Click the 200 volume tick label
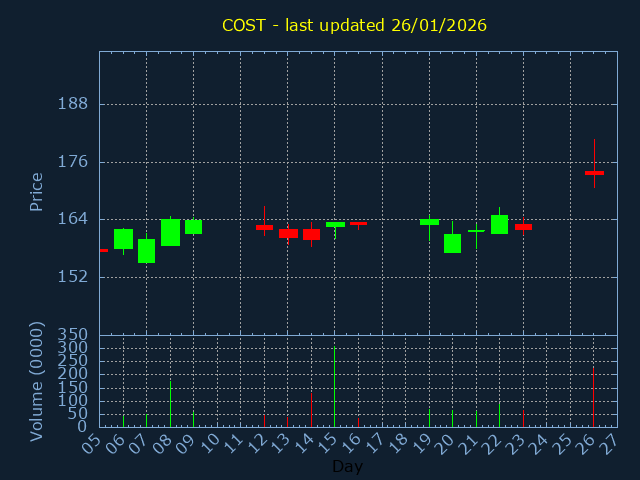This screenshot has width=640, height=480. [x=73, y=374]
